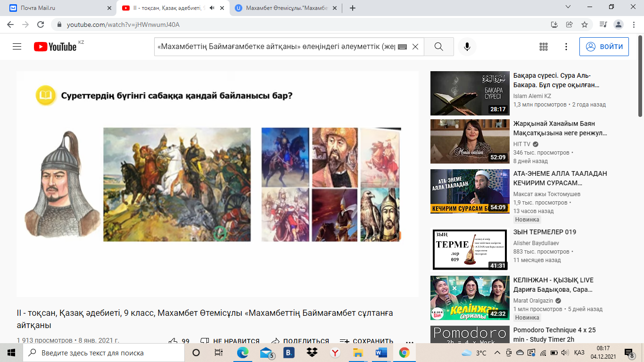This screenshot has height=362, width=644.
Task: Open the Windows notification center
Action: click(x=629, y=353)
